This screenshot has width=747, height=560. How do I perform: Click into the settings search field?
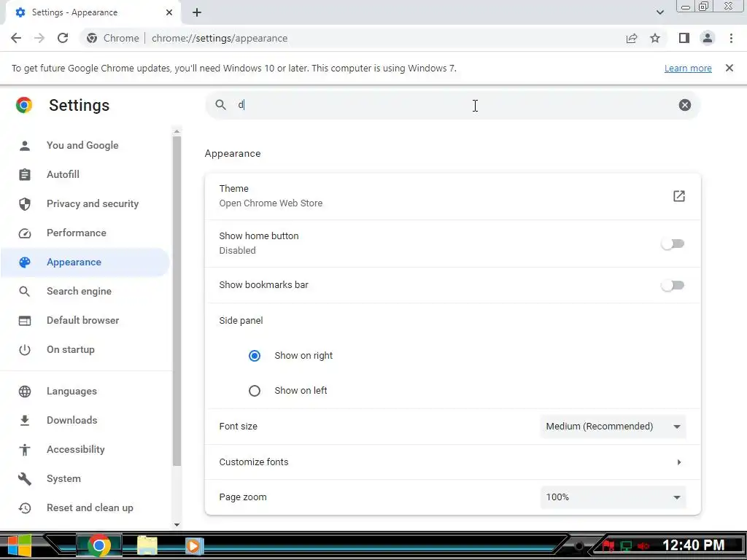click(x=452, y=105)
